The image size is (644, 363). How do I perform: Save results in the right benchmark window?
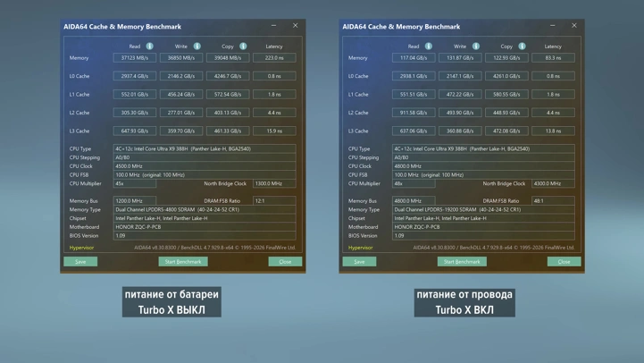click(359, 261)
